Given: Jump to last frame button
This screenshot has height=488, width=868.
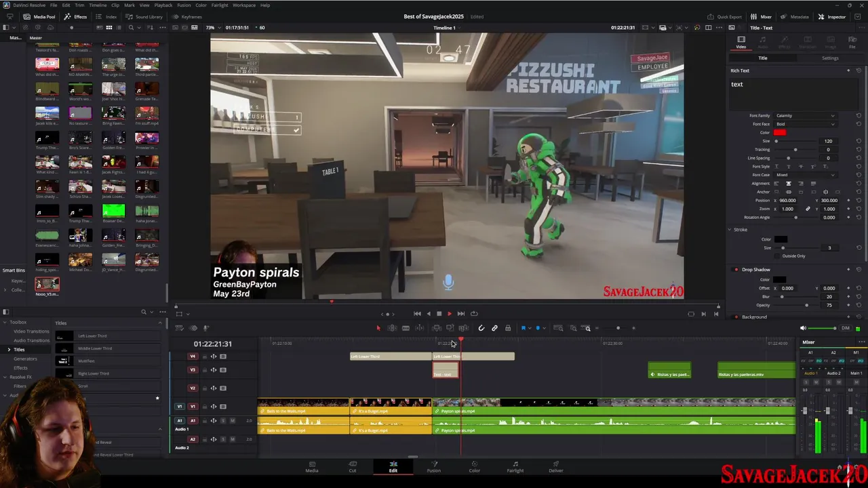Looking at the screenshot, I should [x=460, y=314].
